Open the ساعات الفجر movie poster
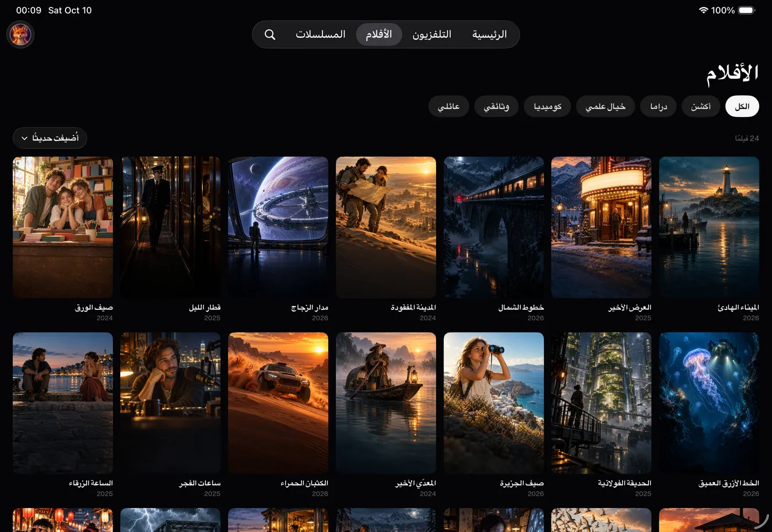 170,403
